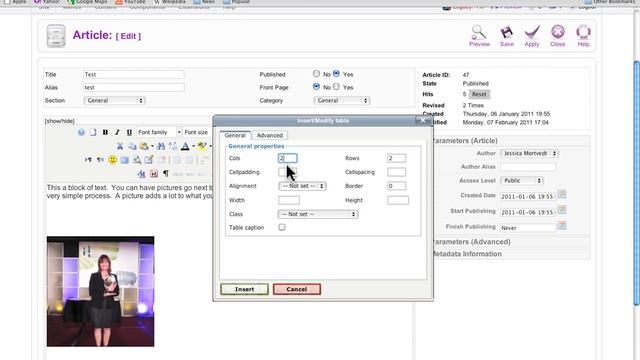Screen dimensions: 640x360
Task: Click the editor help question mark icon
Action: (81, 132)
